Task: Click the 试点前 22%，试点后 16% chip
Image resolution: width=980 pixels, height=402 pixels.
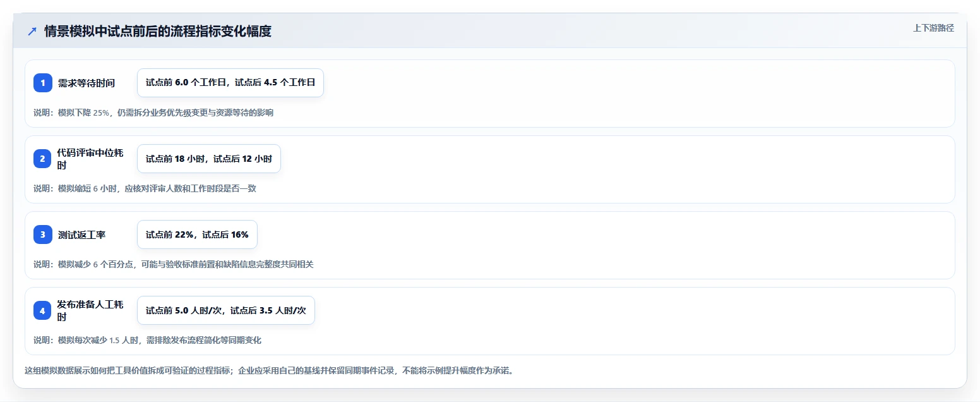Action: [x=197, y=234]
